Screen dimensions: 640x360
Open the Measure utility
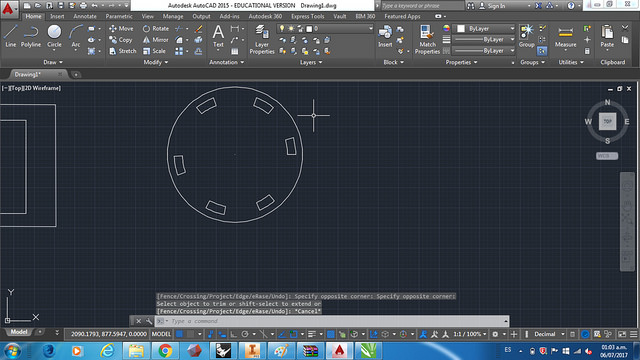565,37
